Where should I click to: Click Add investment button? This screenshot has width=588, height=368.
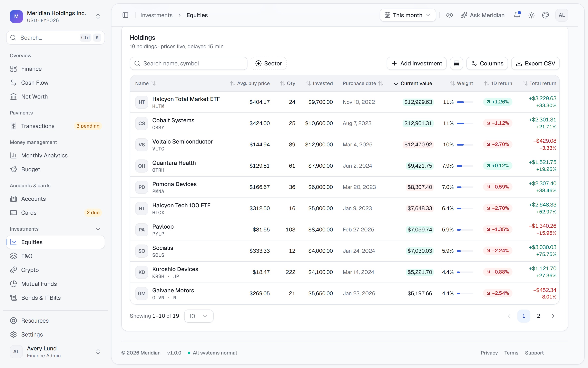[416, 64]
